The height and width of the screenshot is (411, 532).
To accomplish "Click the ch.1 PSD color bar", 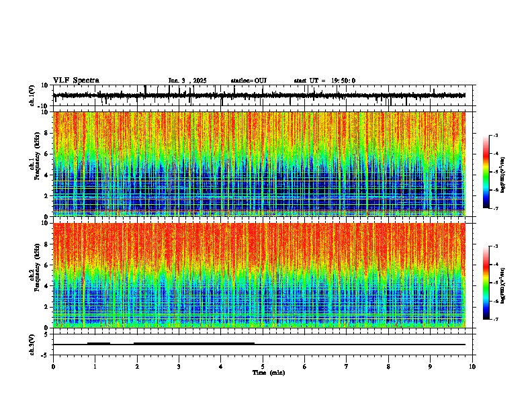I will coord(486,172).
